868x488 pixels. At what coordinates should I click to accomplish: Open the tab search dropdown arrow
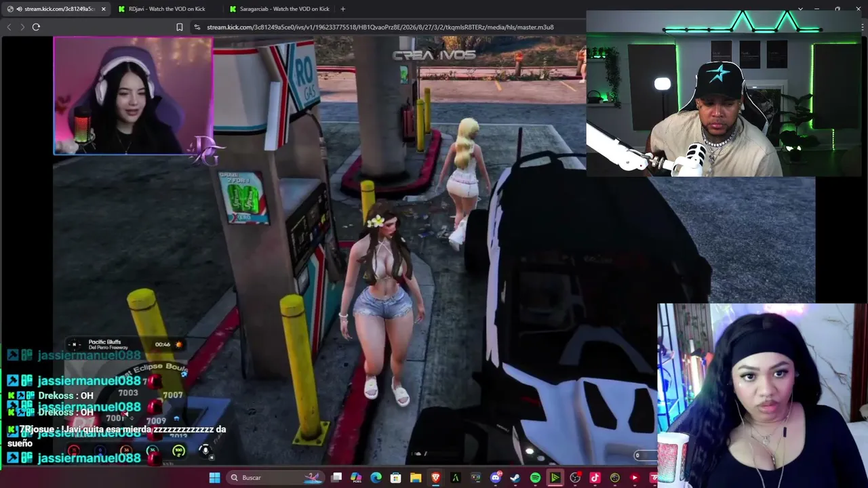(800, 9)
